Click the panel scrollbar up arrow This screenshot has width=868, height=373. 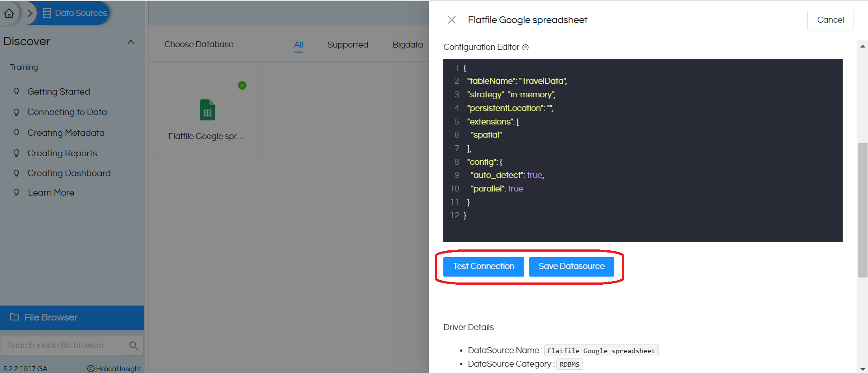[x=863, y=46]
